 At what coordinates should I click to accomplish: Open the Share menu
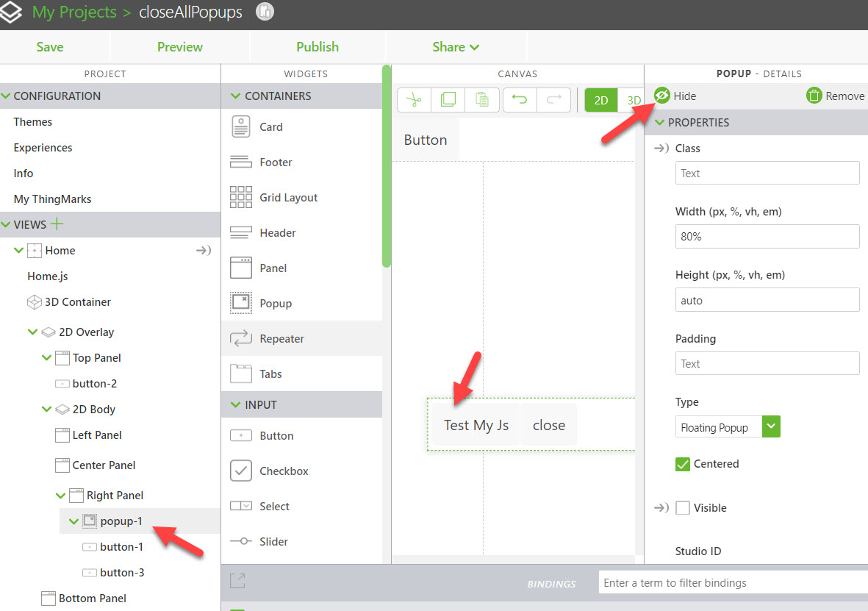point(455,46)
